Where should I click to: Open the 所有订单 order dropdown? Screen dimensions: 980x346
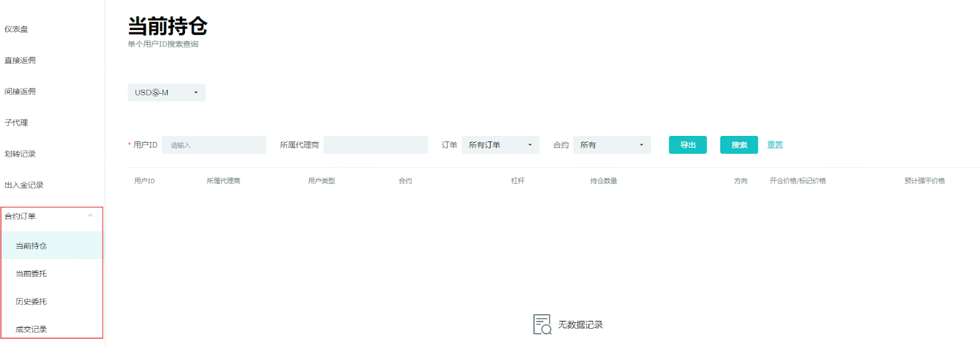[500, 145]
